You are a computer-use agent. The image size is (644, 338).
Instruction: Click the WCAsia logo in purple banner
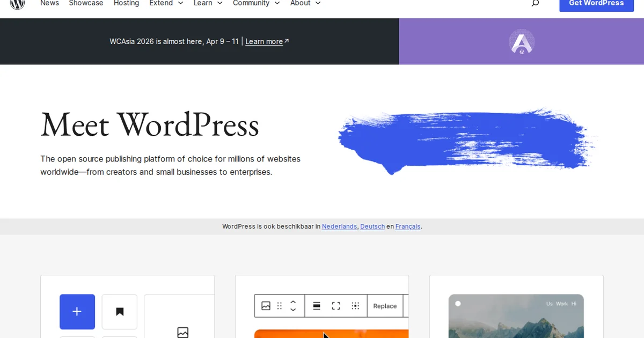521,42
